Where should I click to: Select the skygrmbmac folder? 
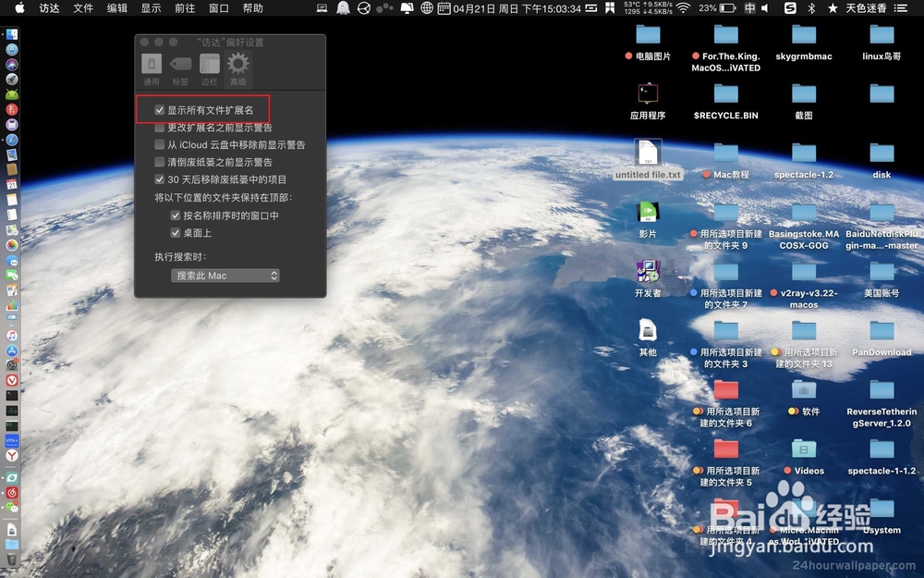coord(804,35)
